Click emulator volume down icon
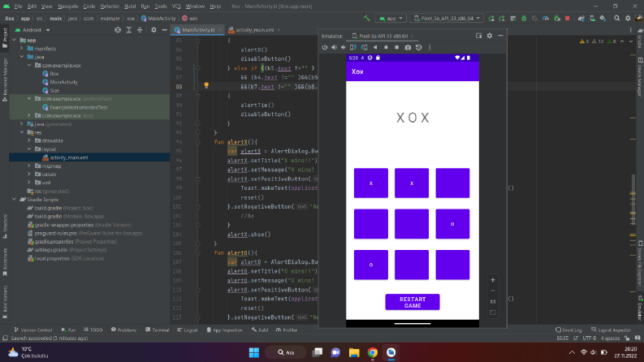The width and height of the screenshot is (644, 362). pyautogui.click(x=344, y=47)
